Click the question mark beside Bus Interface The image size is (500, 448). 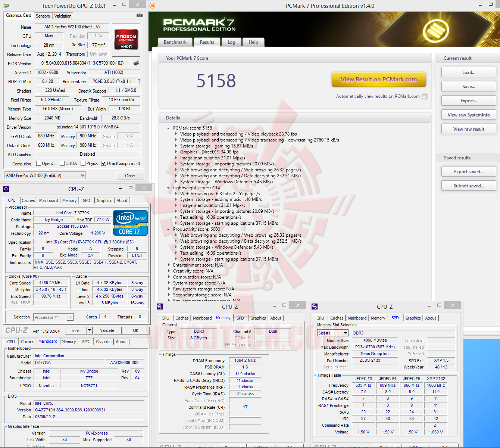point(139,81)
